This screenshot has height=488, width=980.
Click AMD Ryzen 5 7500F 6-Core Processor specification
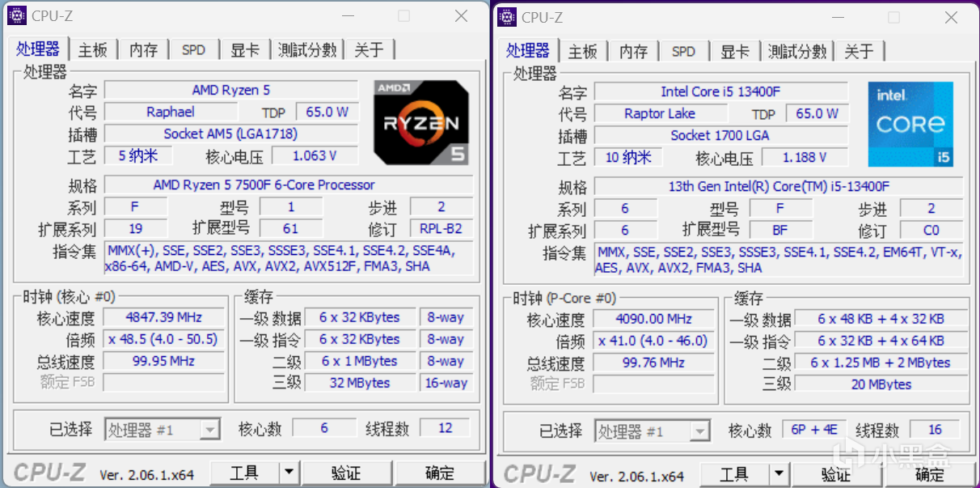pyautogui.click(x=289, y=185)
